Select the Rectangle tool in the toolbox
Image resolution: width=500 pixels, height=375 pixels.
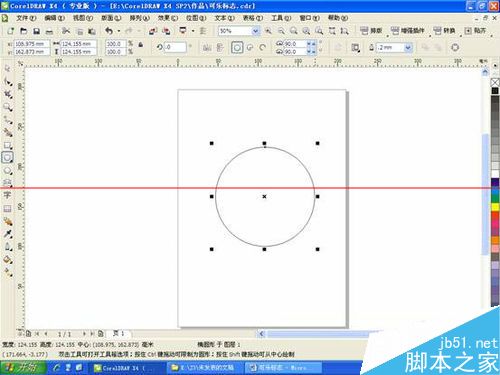click(x=7, y=145)
